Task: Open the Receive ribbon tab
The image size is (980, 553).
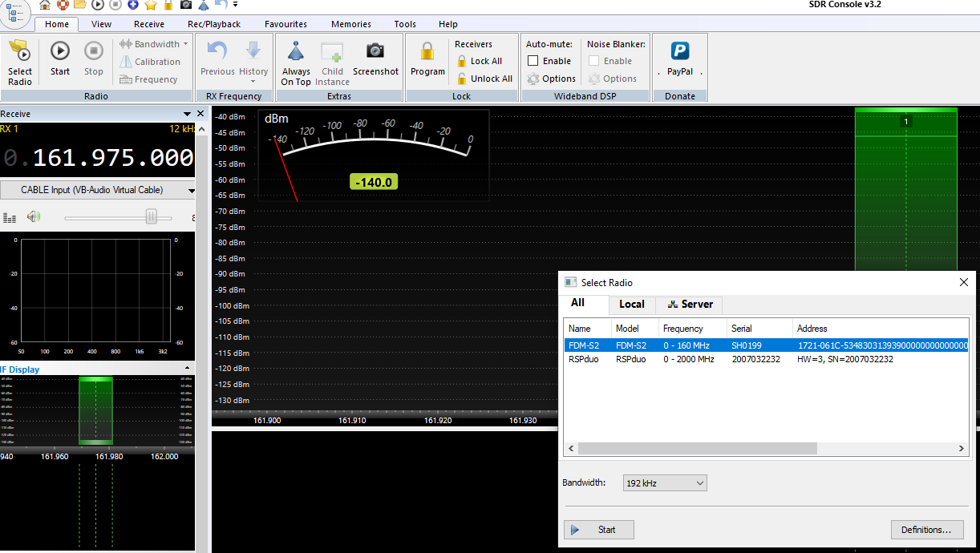Action: (149, 24)
